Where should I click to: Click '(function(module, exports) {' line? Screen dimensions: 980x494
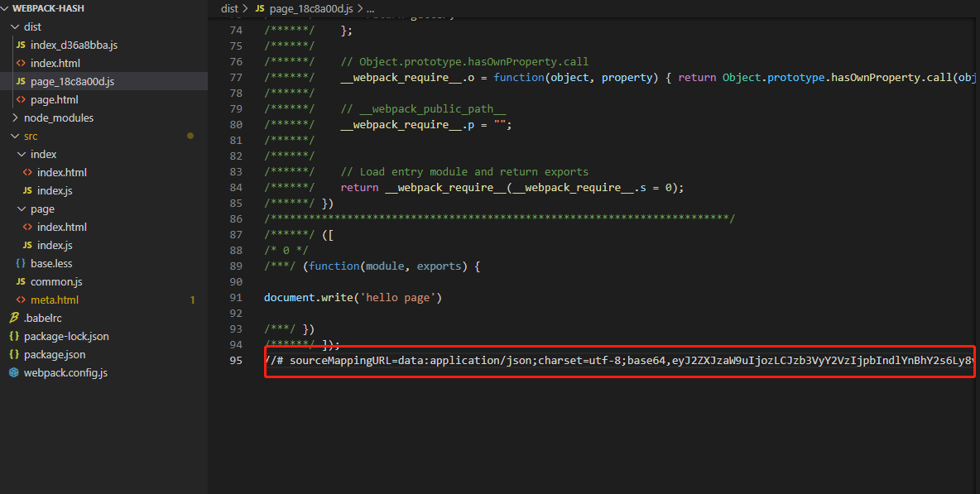(x=372, y=266)
